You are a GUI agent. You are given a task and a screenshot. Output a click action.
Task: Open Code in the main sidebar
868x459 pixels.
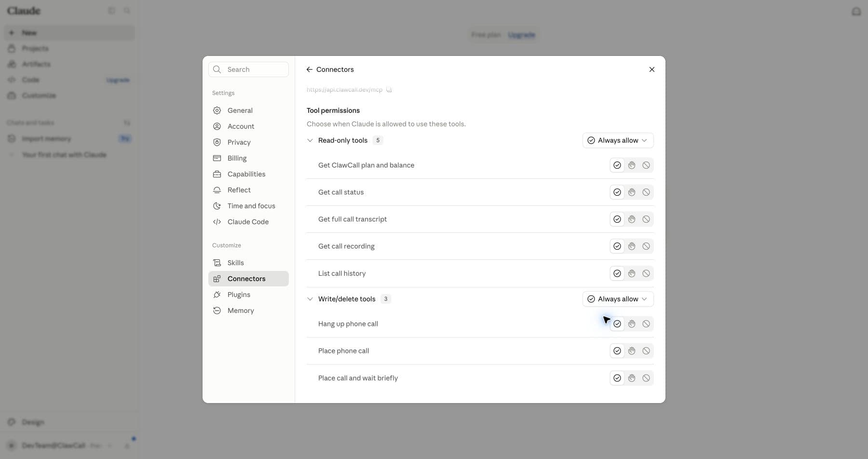pos(69,80)
